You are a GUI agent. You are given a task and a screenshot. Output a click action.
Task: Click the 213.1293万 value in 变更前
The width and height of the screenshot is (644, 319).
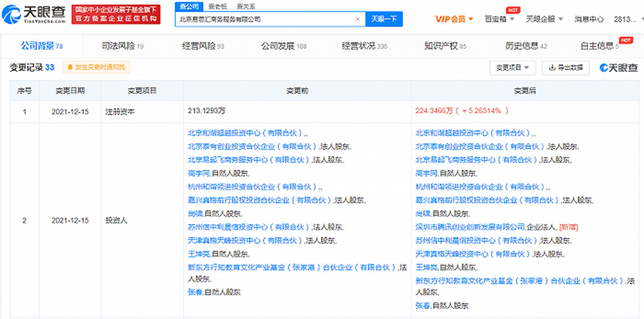point(206,111)
